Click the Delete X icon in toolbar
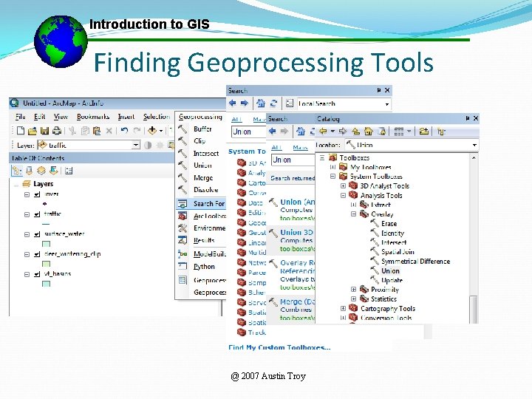Viewport: 532px width, 399px height. (x=109, y=131)
